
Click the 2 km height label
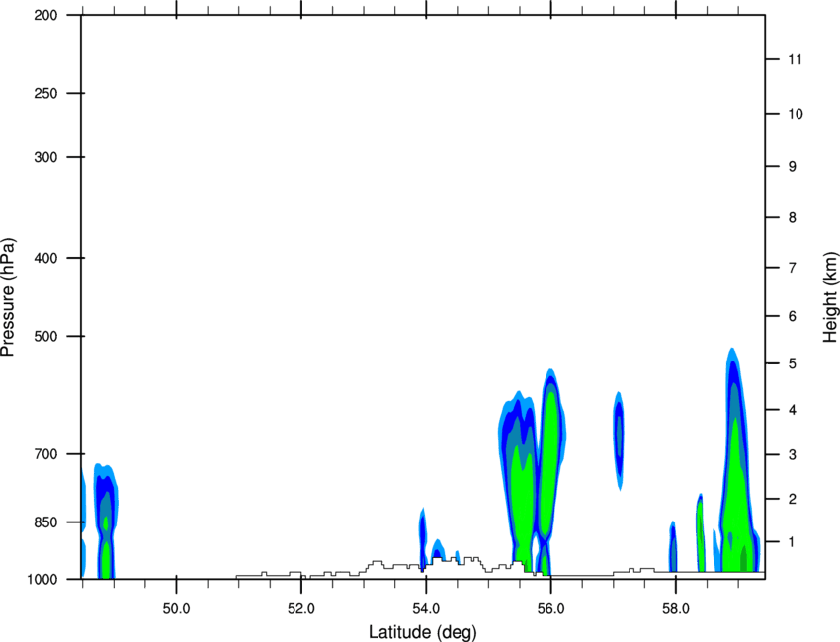[793, 499]
